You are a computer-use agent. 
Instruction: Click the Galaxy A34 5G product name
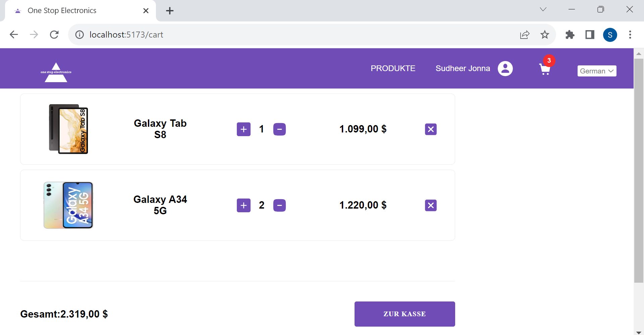(160, 205)
